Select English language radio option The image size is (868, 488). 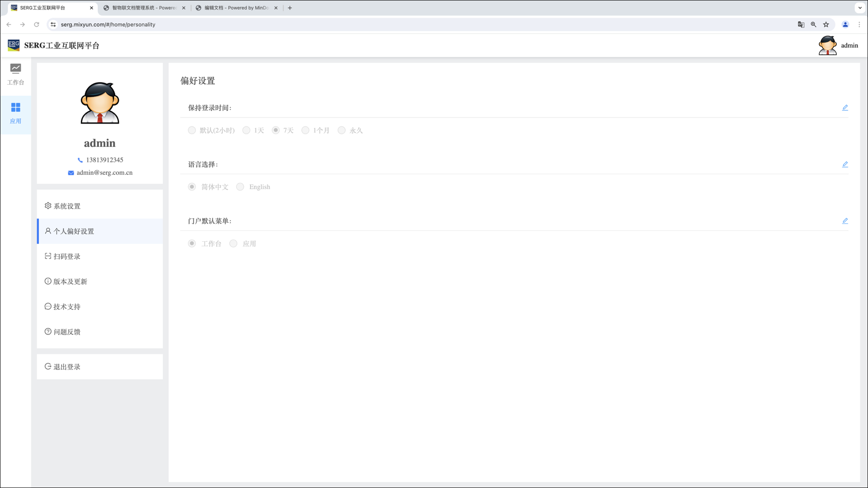click(240, 187)
